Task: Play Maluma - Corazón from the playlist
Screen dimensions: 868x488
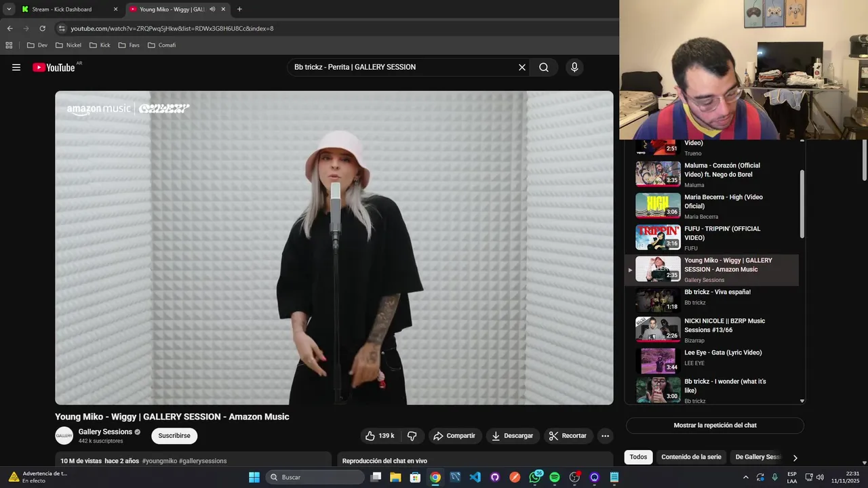Action: pos(712,174)
